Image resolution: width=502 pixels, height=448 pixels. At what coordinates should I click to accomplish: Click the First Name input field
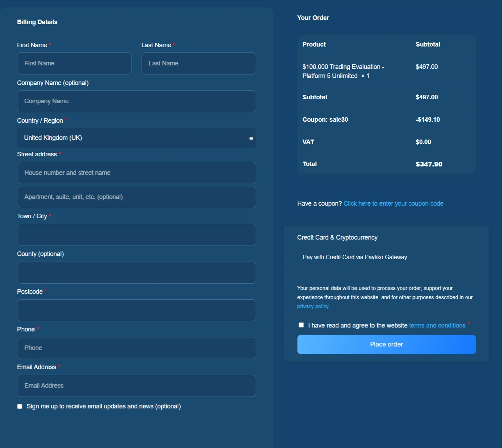point(74,63)
